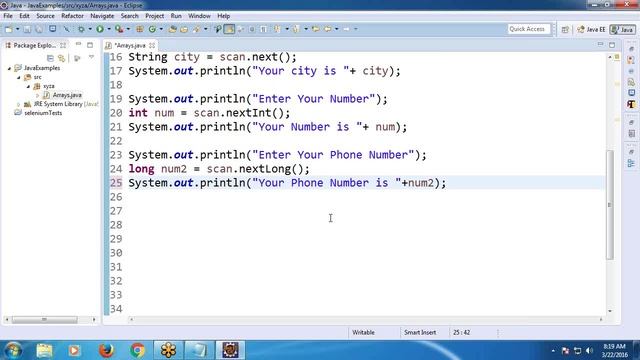Click the Back navigation arrow icon

click(x=328, y=29)
